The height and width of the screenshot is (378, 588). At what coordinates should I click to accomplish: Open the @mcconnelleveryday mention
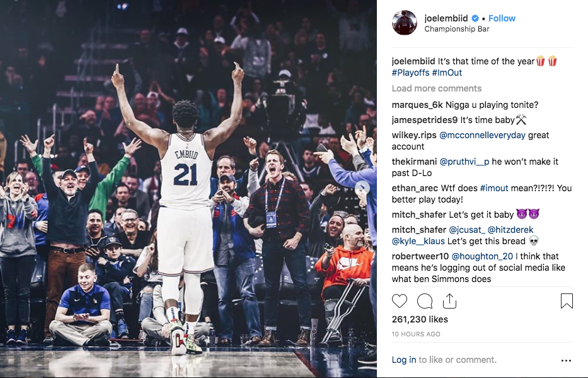tap(482, 135)
